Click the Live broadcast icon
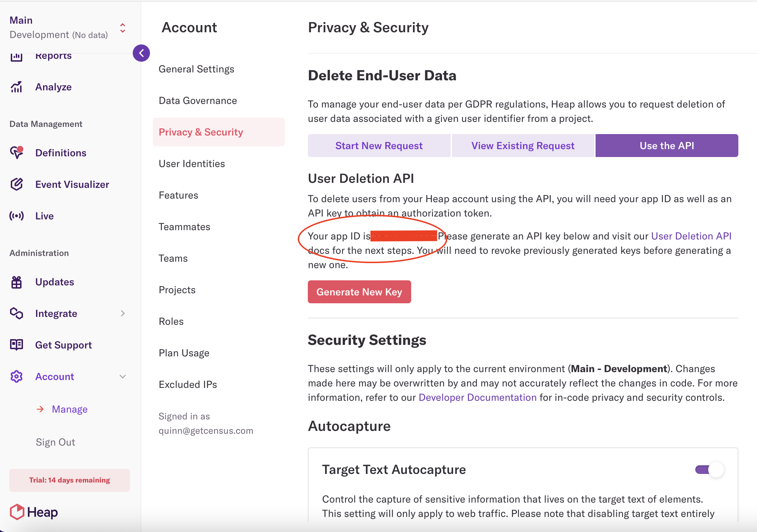Image resolution: width=757 pixels, height=532 pixels. tap(17, 216)
